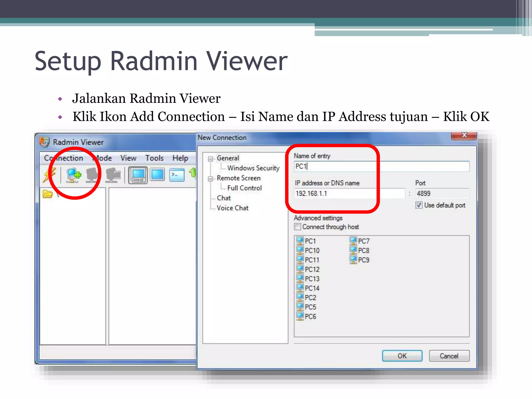The width and height of the screenshot is (532, 399).
Task: Enable Connect through host checkbox
Action: (x=298, y=227)
